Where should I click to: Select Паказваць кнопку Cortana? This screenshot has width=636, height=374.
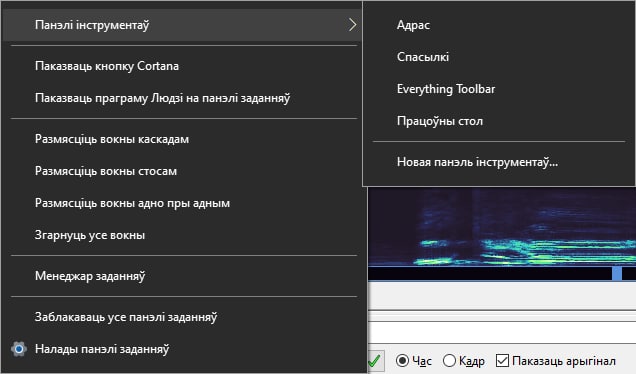coord(181,66)
